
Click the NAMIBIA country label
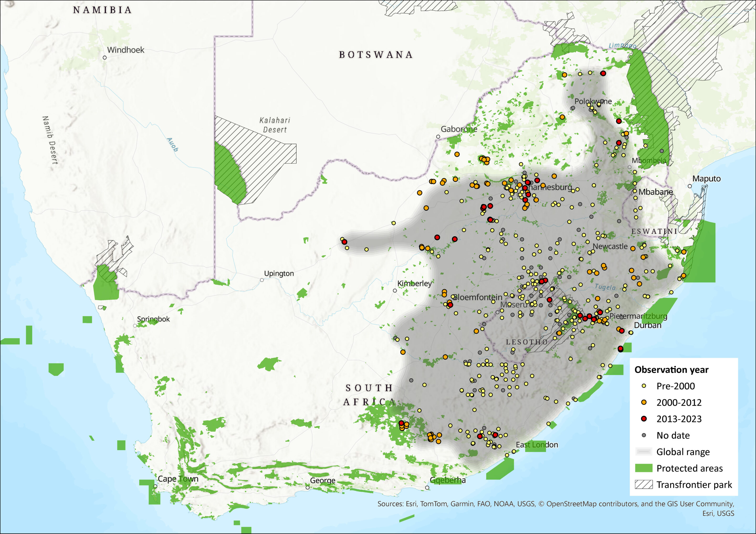click(x=102, y=10)
